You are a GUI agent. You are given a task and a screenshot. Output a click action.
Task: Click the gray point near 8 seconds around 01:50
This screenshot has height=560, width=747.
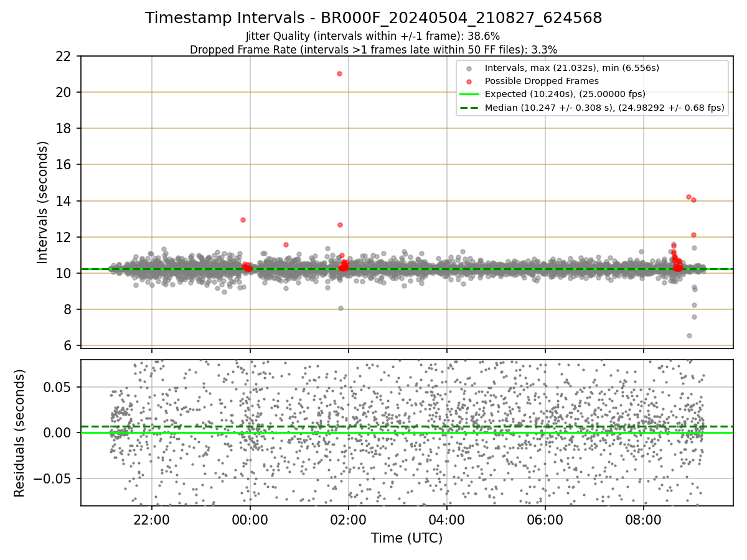coord(341,308)
